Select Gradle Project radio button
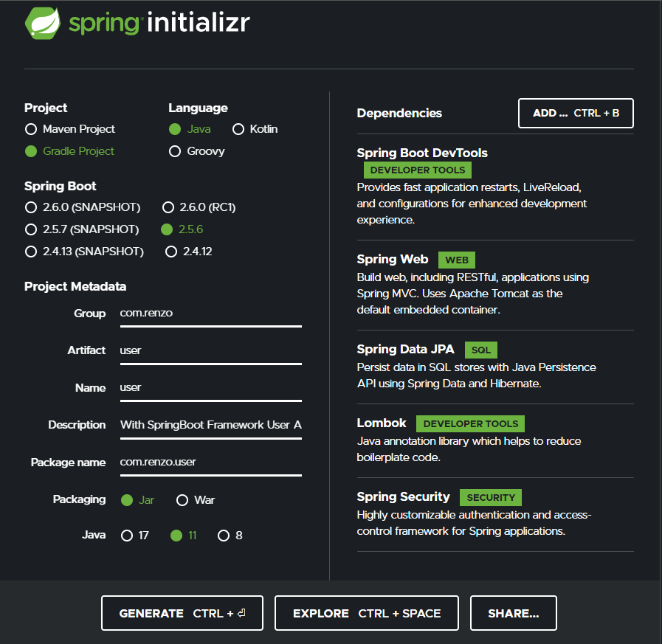 click(31, 151)
